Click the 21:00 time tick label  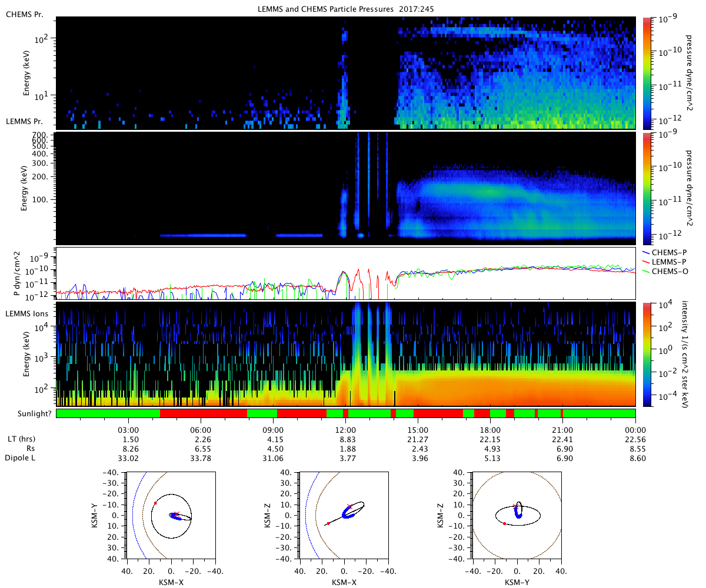pyautogui.click(x=563, y=429)
